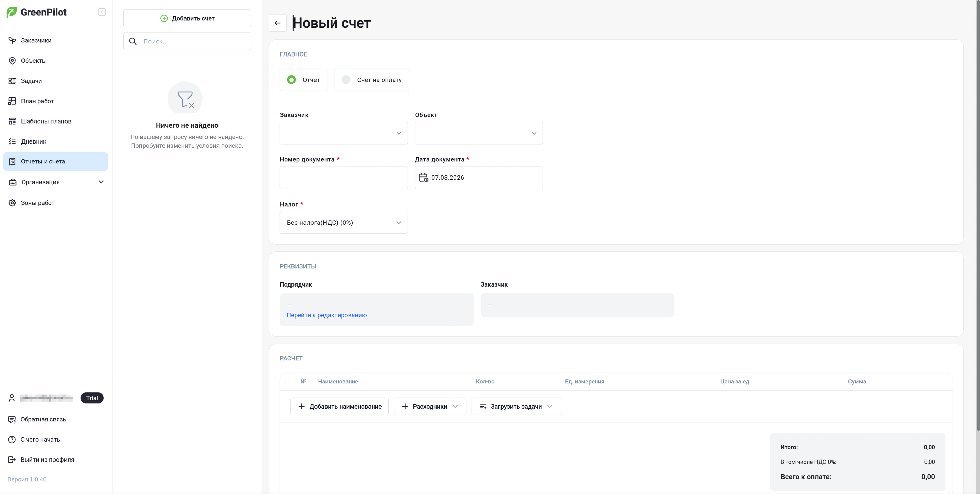Expand the Организация menu section

pos(56,182)
